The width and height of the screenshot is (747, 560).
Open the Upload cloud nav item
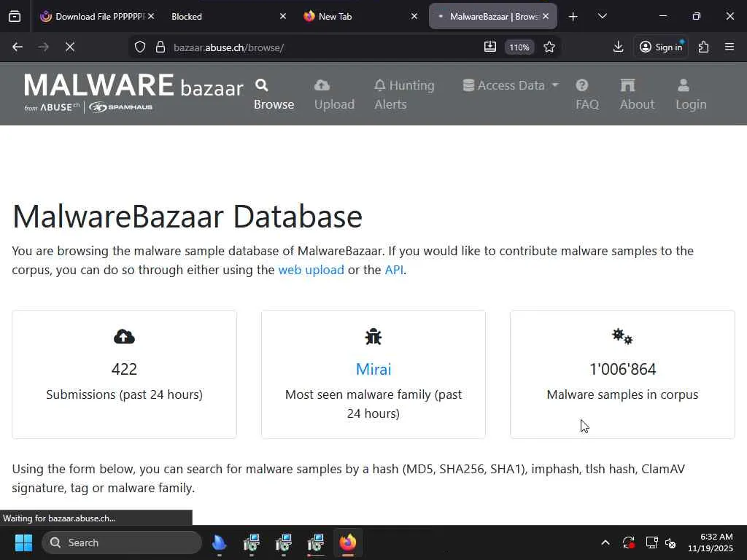click(x=334, y=94)
